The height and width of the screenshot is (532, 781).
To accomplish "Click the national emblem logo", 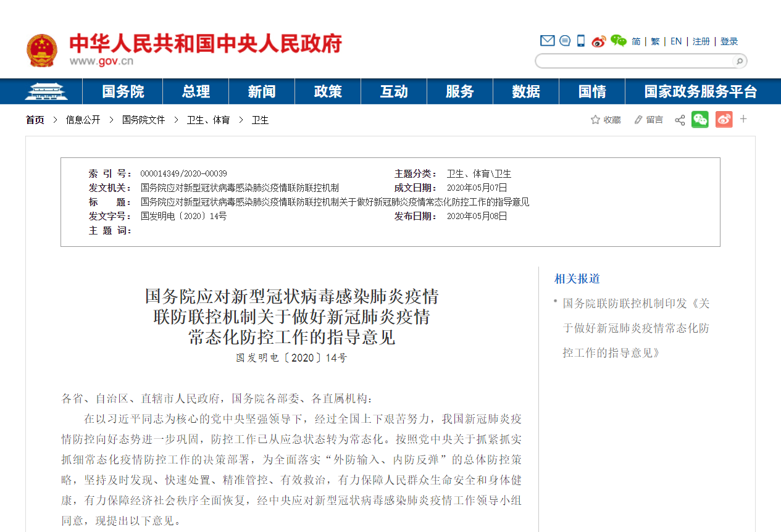I will [x=42, y=51].
